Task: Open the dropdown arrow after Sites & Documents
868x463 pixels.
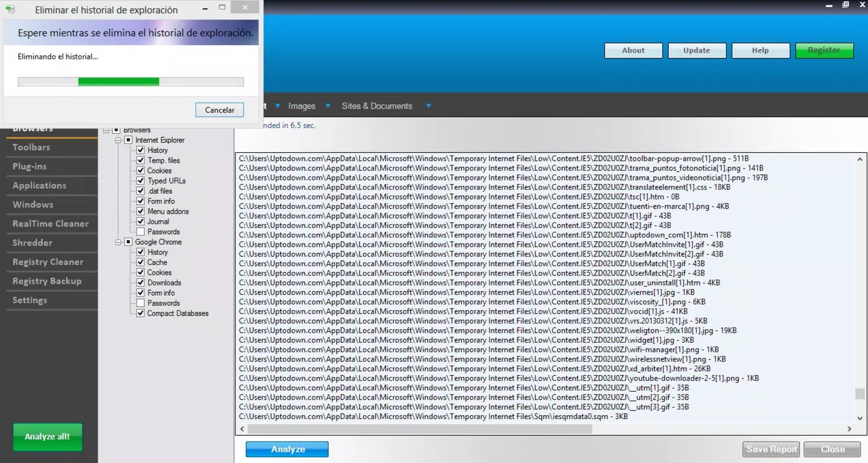Action: (429, 106)
